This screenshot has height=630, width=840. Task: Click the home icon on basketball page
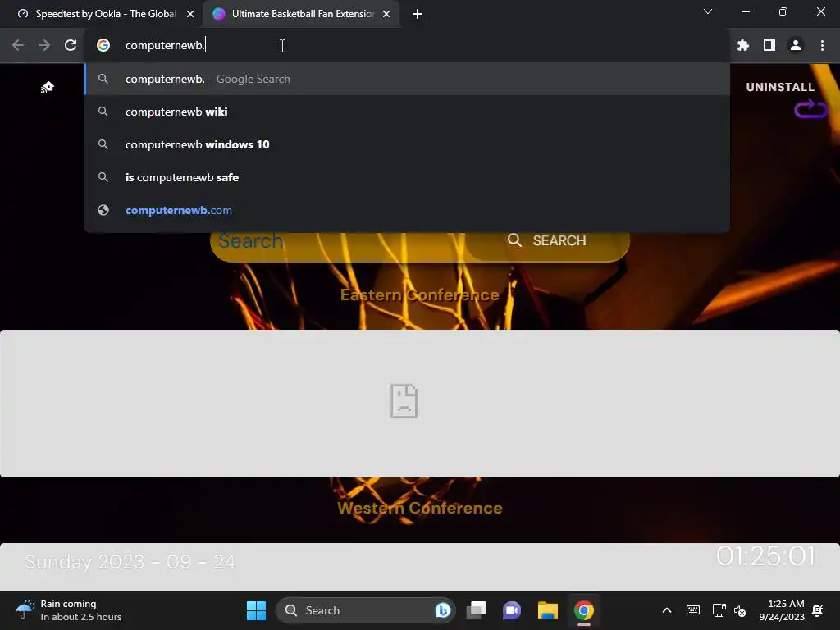pyautogui.click(x=47, y=87)
